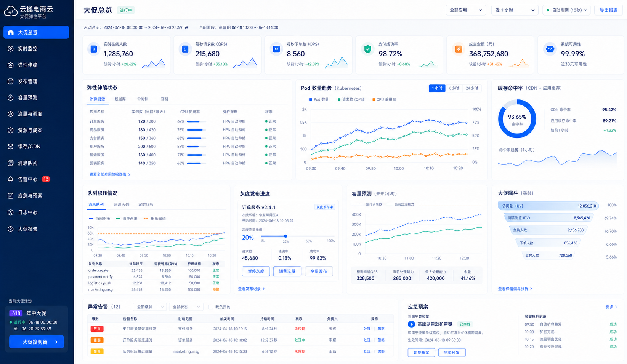This screenshot has width=627, height=364.
Task: Click the 调整流量 button
Action: pyautogui.click(x=287, y=271)
